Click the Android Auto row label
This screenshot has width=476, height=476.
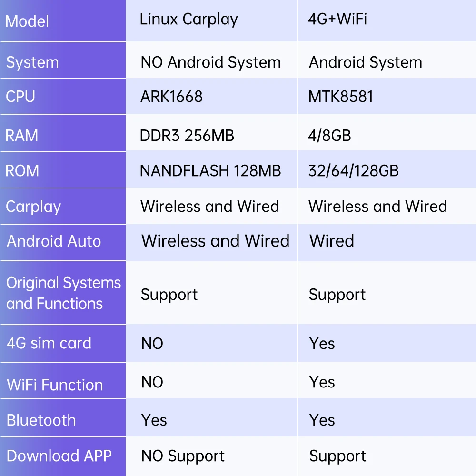pyautogui.click(x=54, y=241)
